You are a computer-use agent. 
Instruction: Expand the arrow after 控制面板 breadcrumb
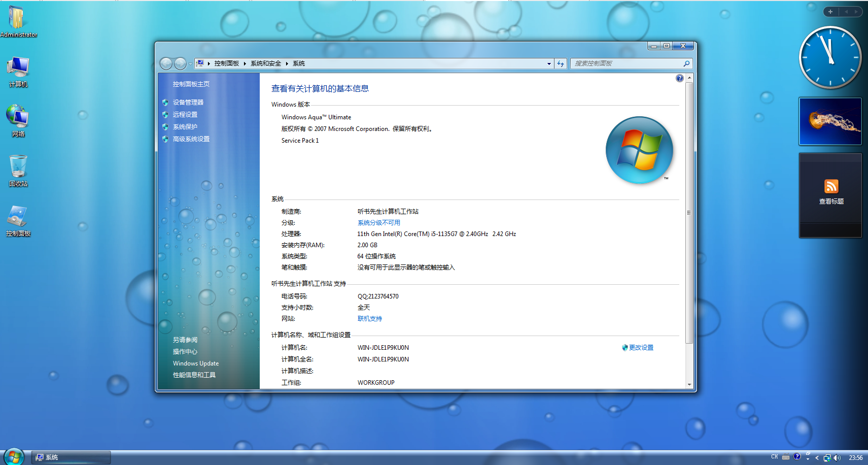(245, 63)
